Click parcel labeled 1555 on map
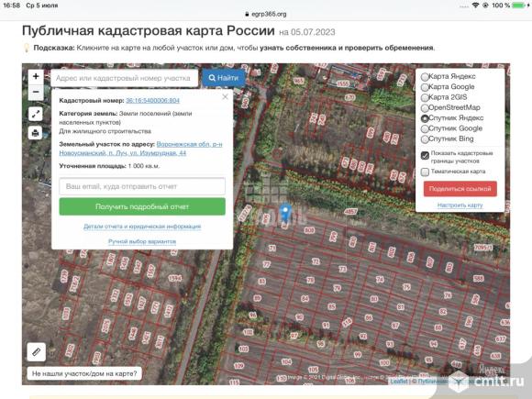The height and width of the screenshot is (399, 532). pos(343,83)
